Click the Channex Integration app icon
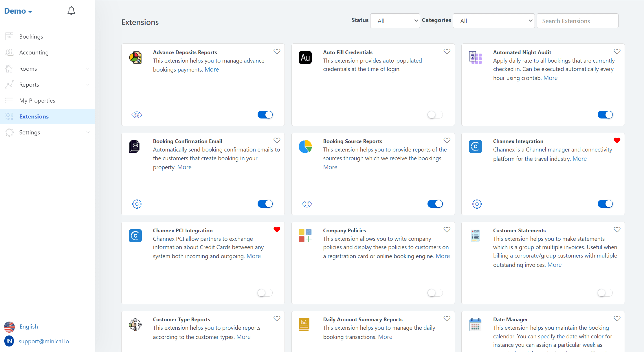644x352 pixels. click(x=475, y=146)
